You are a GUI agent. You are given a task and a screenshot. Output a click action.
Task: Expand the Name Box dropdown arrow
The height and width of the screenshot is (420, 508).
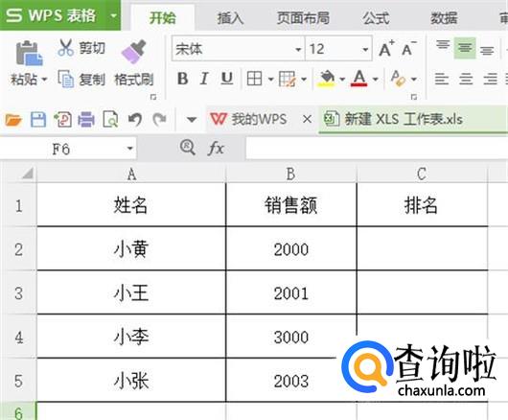pos(130,149)
